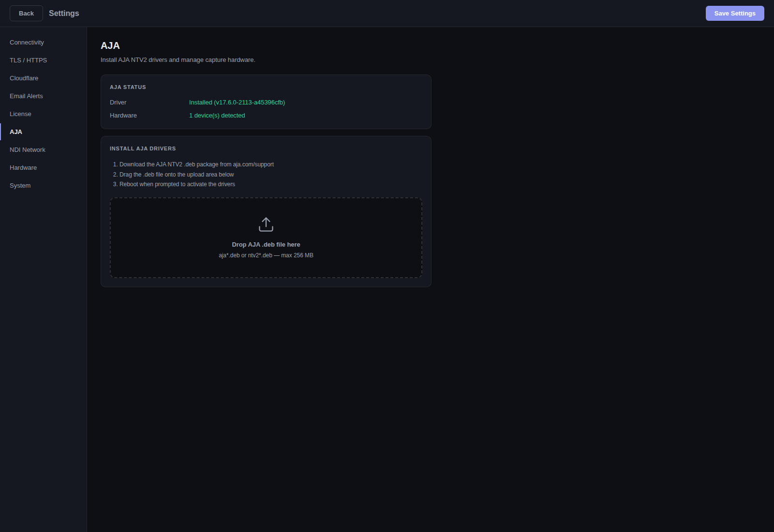Click 'Install AJA NTV2 drivers and manage capture hardware.'

click(x=178, y=60)
